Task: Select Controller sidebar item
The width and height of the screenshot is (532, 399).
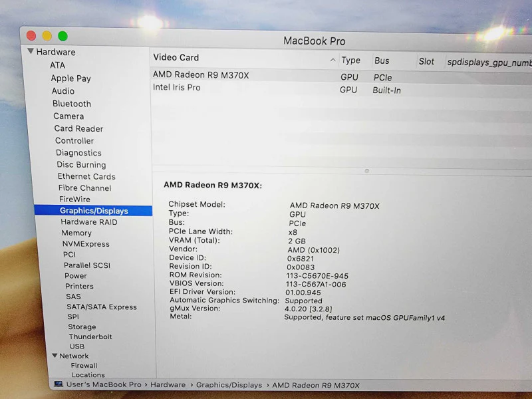Action: click(x=74, y=140)
